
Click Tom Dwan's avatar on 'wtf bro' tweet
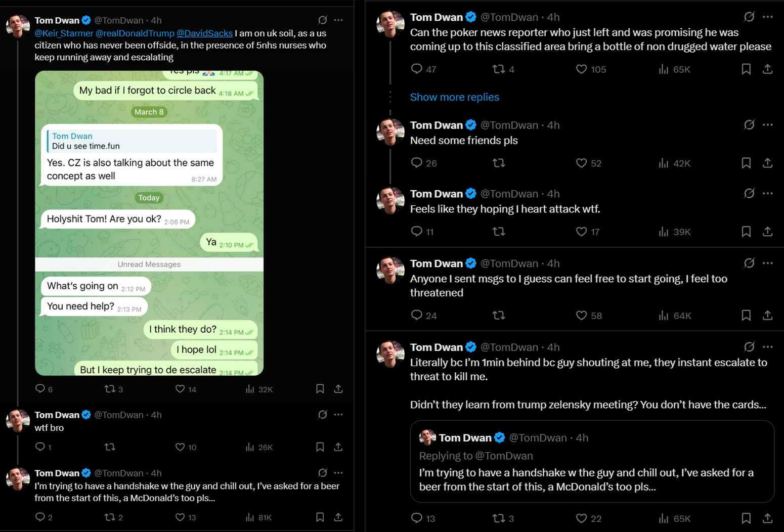coord(18,421)
